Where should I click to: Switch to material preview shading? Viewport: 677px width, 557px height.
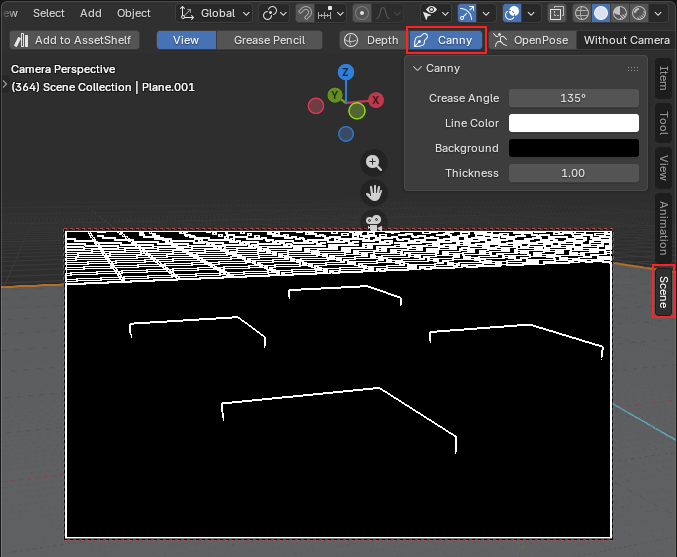click(x=620, y=13)
